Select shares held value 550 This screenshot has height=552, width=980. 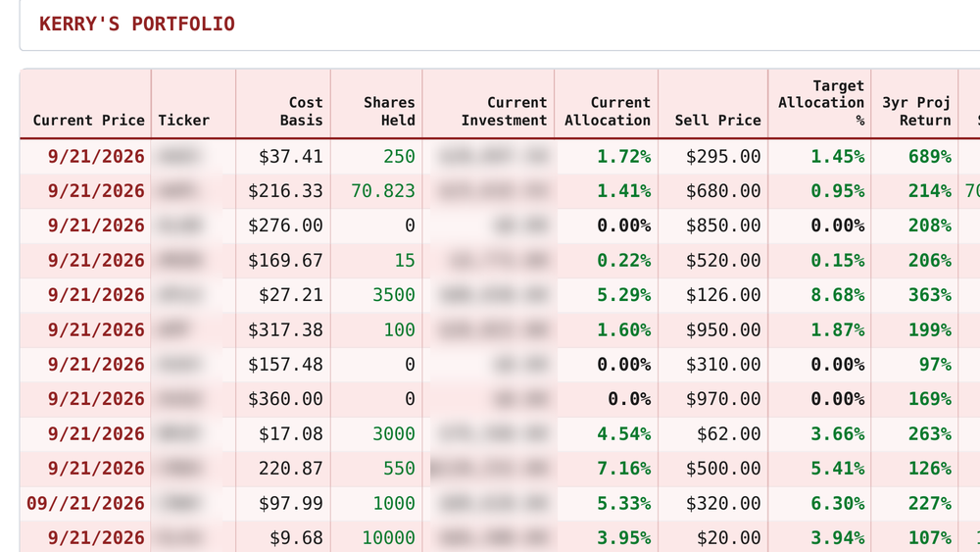pos(400,469)
